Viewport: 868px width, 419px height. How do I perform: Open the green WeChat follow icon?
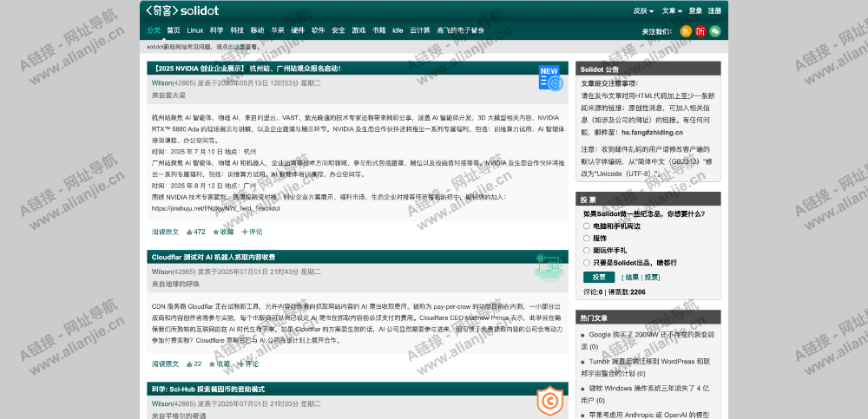pyautogui.click(x=715, y=31)
